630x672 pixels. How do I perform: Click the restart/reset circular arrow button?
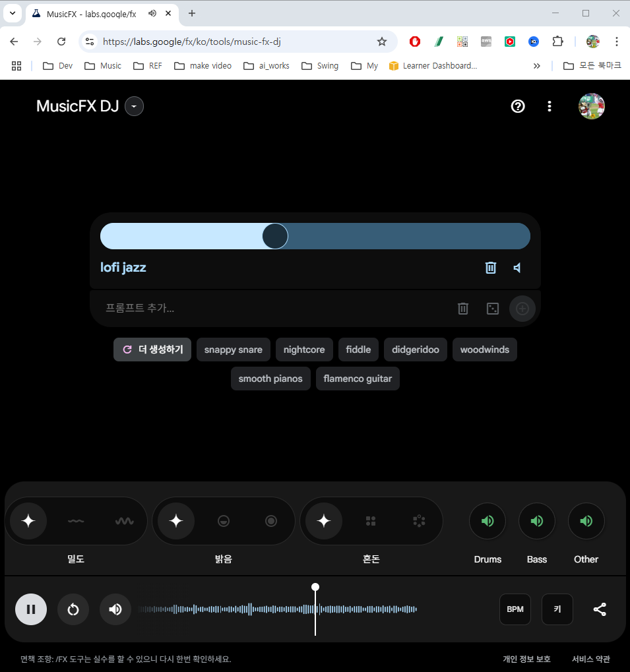tap(73, 609)
